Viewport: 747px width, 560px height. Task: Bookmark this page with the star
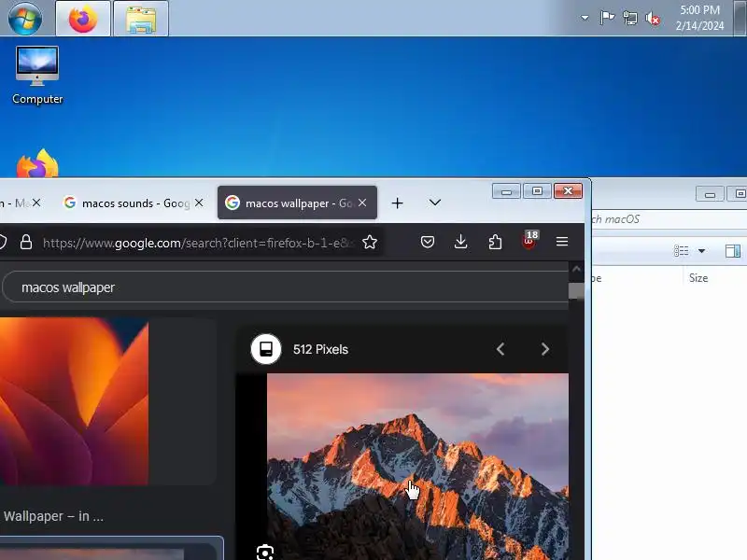(370, 243)
